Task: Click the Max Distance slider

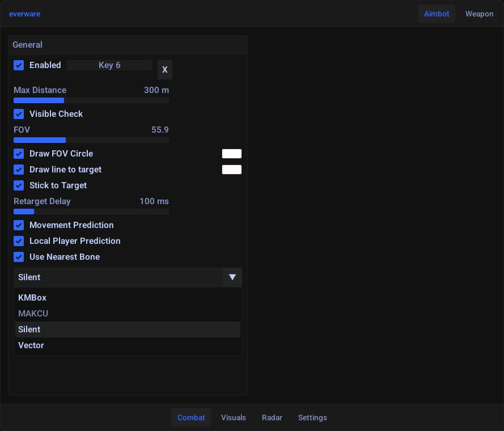Action: (x=91, y=100)
